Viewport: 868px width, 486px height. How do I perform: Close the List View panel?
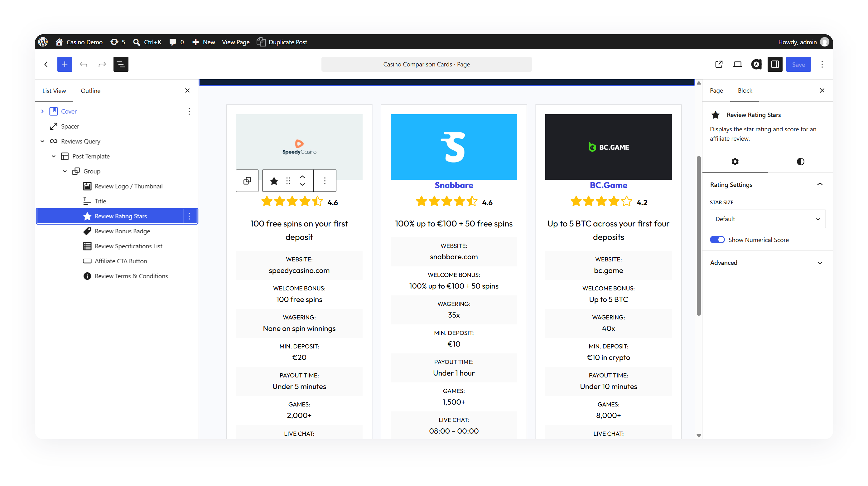[x=187, y=91]
